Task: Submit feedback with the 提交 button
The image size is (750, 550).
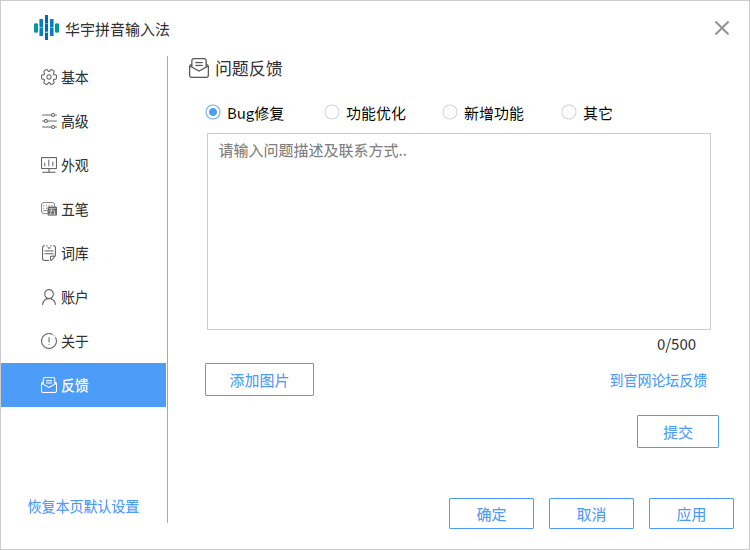Action: coord(678,432)
